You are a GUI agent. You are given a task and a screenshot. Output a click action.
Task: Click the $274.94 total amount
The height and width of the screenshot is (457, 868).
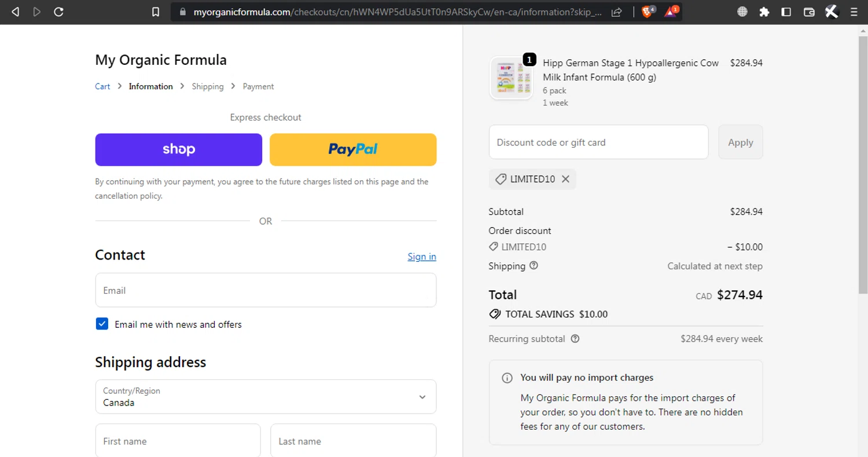pos(740,295)
